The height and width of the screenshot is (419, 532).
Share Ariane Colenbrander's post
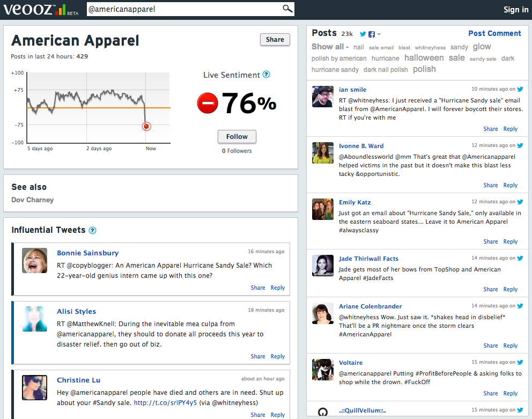pos(491,346)
